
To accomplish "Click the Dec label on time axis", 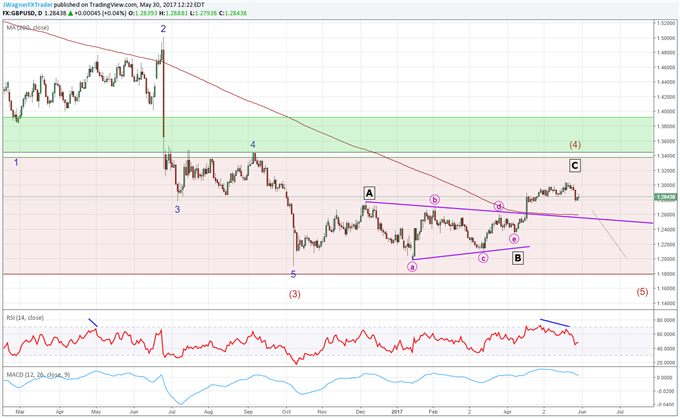I will pyautogui.click(x=360, y=411).
